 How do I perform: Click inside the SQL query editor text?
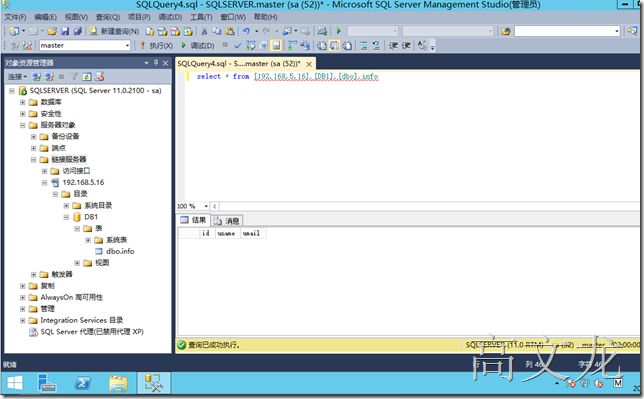tap(288, 76)
